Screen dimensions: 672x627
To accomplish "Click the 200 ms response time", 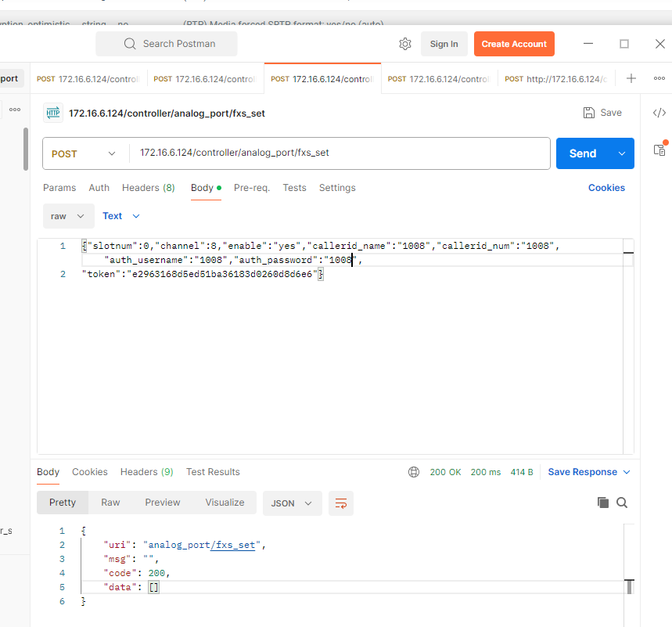I will (x=486, y=472).
